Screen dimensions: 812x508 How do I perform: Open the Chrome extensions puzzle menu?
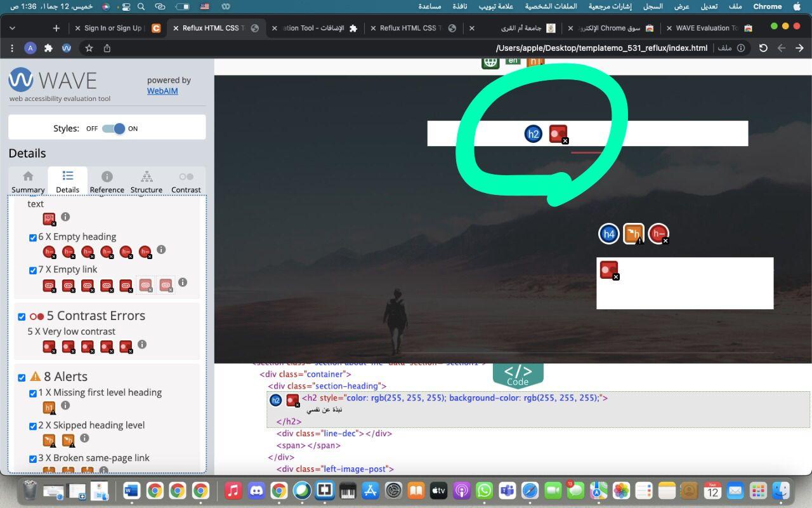[48, 48]
